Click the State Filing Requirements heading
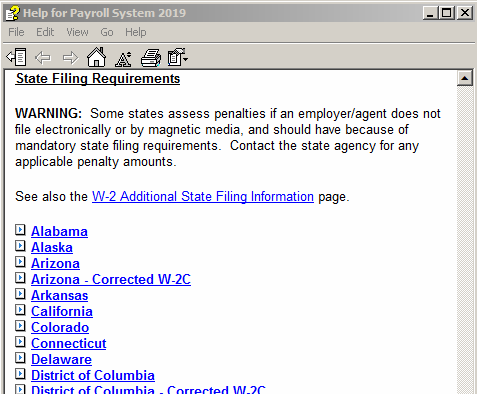Image resolution: width=477 pixels, height=394 pixels. click(98, 79)
